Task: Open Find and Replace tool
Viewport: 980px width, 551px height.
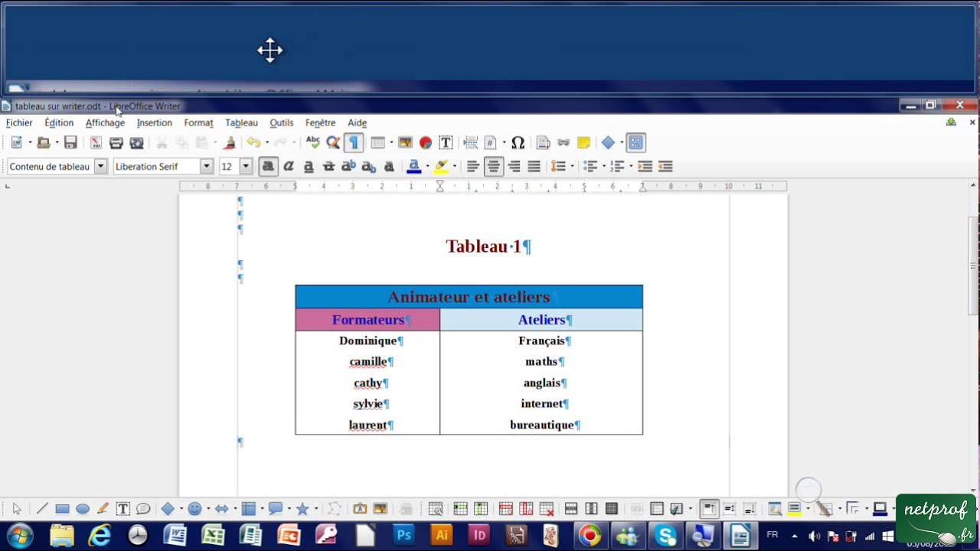Action: [333, 142]
